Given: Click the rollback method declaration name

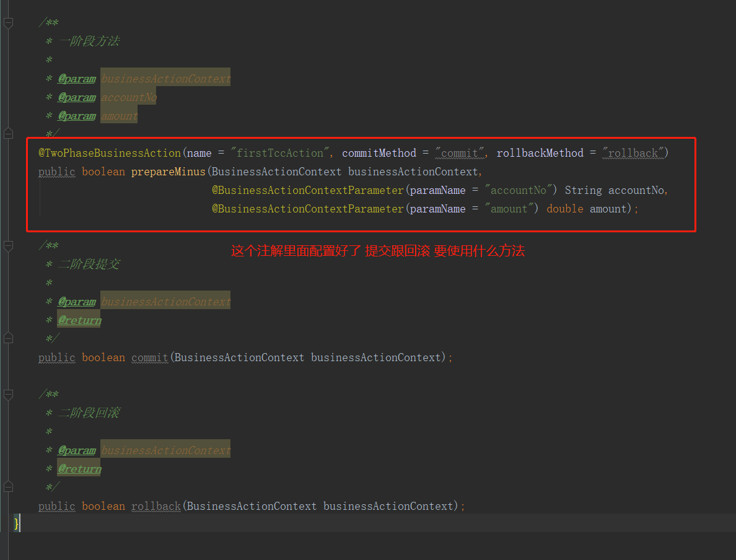Looking at the screenshot, I should [156, 506].
